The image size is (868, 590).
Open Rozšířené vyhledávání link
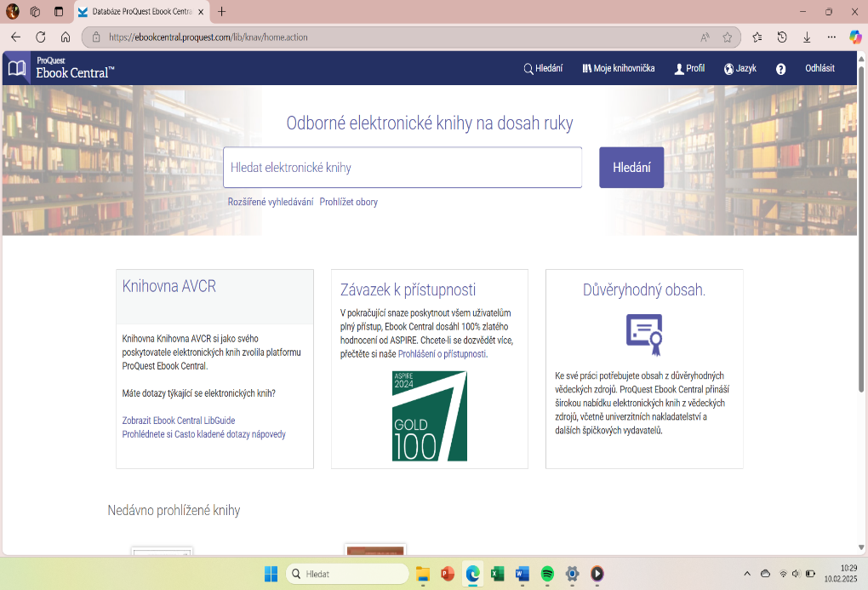(271, 203)
